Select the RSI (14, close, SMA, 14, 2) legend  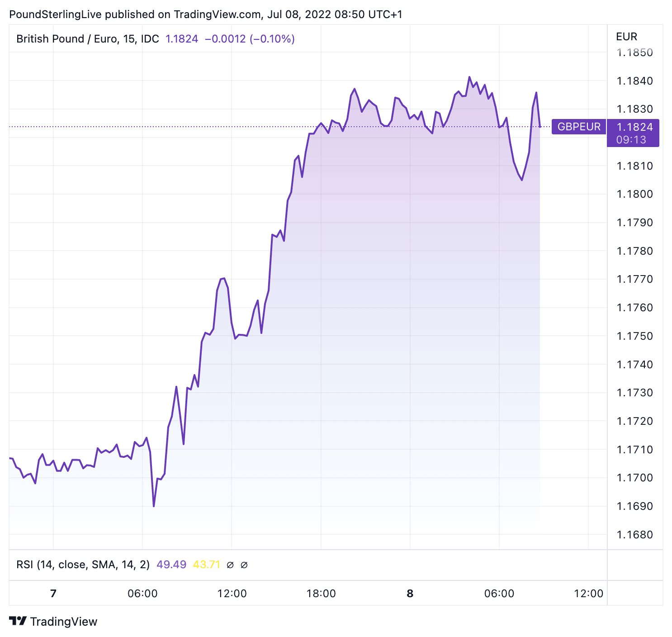83,565
